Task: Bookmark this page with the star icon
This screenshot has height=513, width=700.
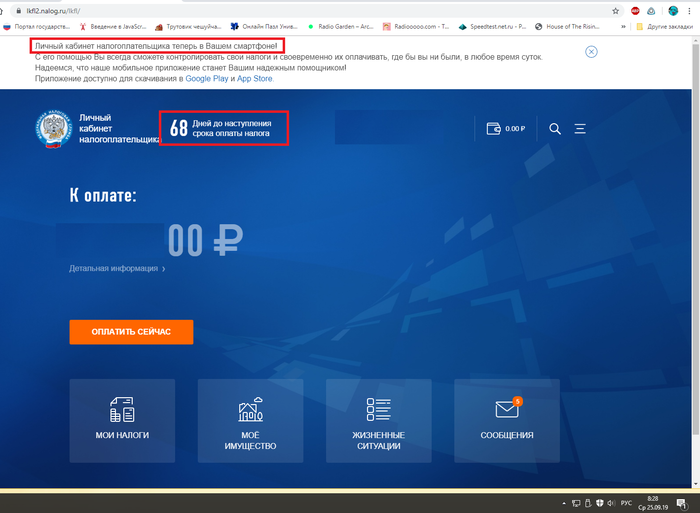Action: (615, 11)
